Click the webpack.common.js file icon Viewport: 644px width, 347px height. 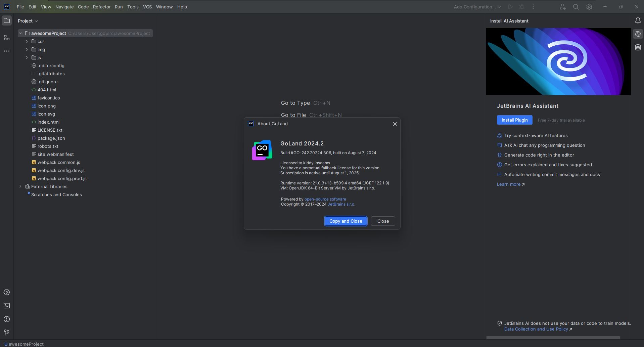[34, 162]
